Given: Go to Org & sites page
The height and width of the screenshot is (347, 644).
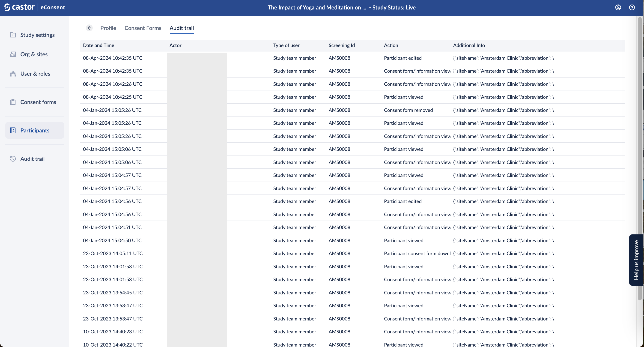Looking at the screenshot, I should point(35,54).
